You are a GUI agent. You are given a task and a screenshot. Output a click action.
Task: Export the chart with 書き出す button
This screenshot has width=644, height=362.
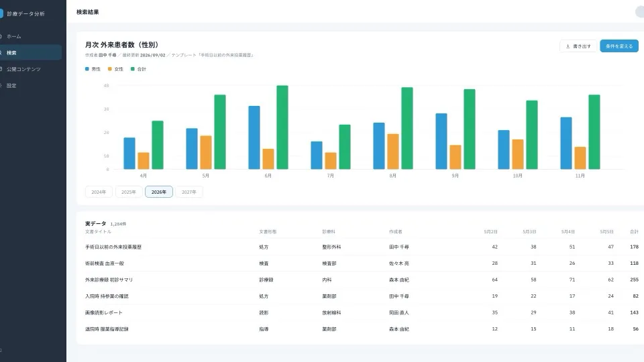click(578, 46)
